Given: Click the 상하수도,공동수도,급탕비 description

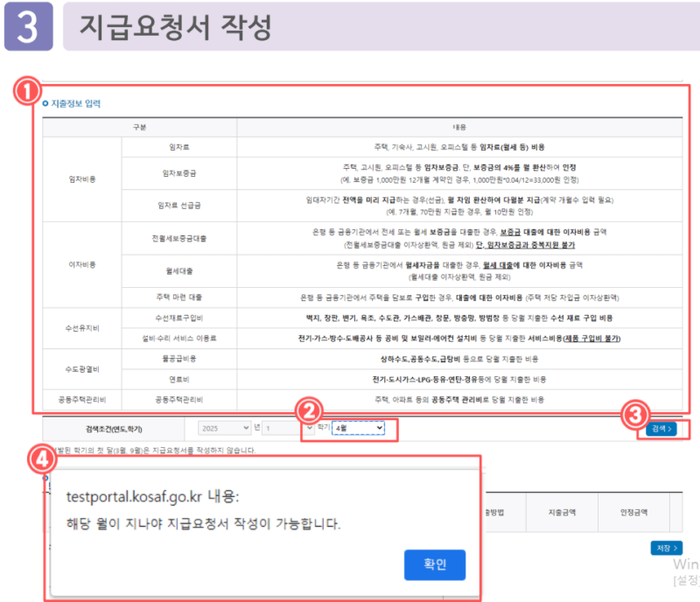Looking at the screenshot, I should [x=421, y=360].
